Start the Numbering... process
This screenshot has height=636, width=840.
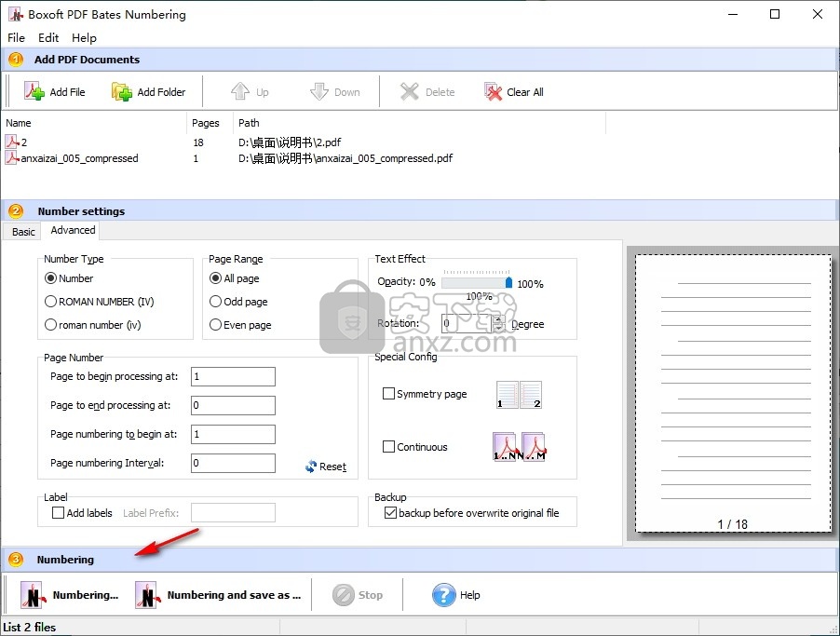point(69,595)
